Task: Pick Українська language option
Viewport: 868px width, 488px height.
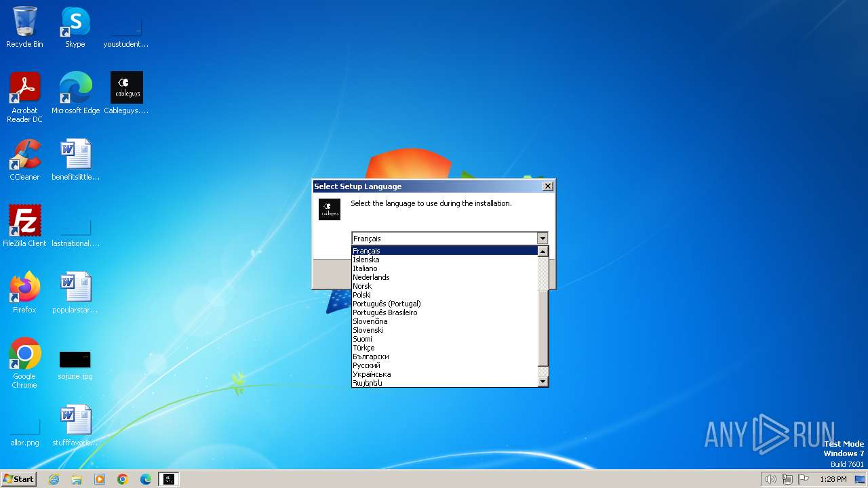Action: (444, 374)
